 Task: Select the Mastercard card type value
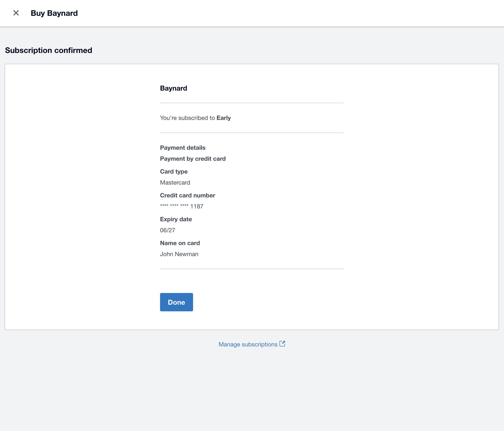pyautogui.click(x=175, y=182)
